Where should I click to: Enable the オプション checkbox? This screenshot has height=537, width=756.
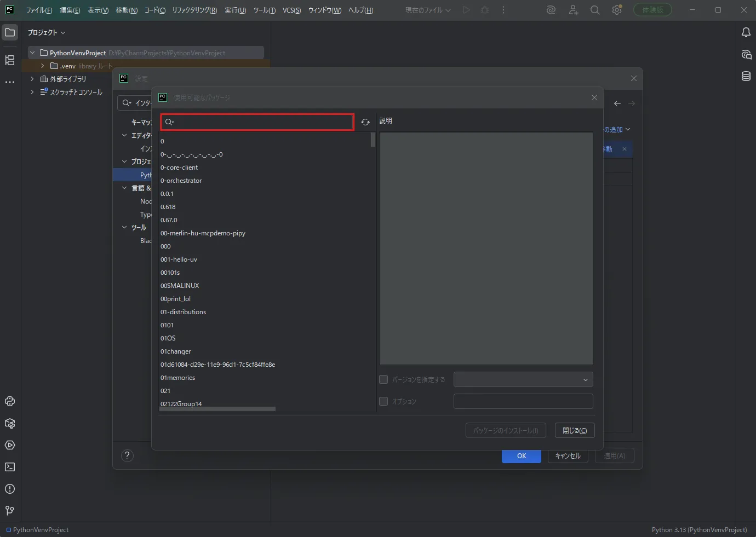[383, 401]
